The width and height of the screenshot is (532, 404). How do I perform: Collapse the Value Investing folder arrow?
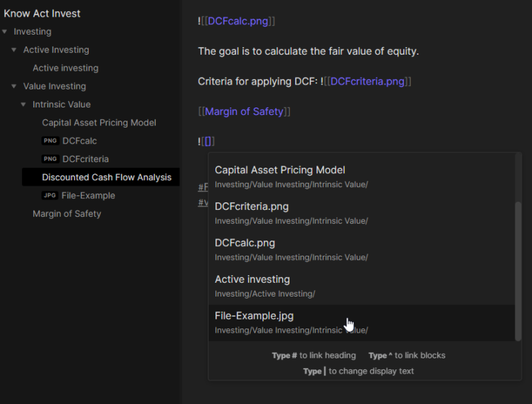pos(14,87)
